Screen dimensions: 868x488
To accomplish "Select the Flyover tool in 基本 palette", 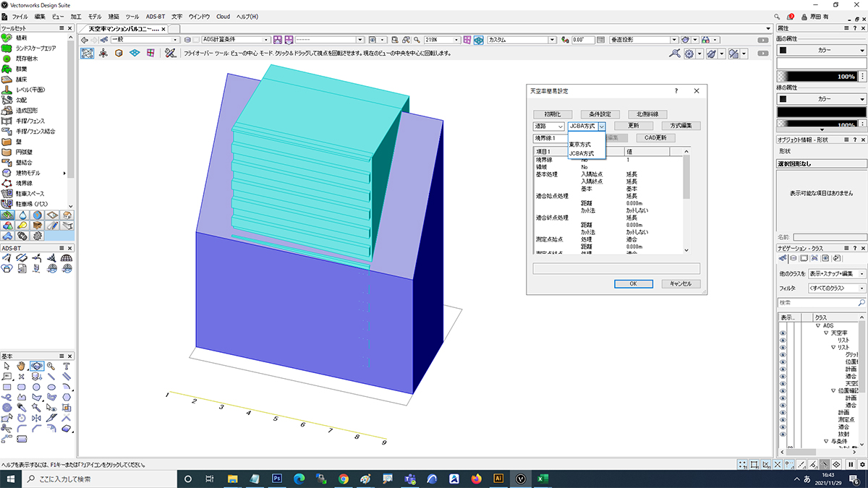I will [x=36, y=366].
